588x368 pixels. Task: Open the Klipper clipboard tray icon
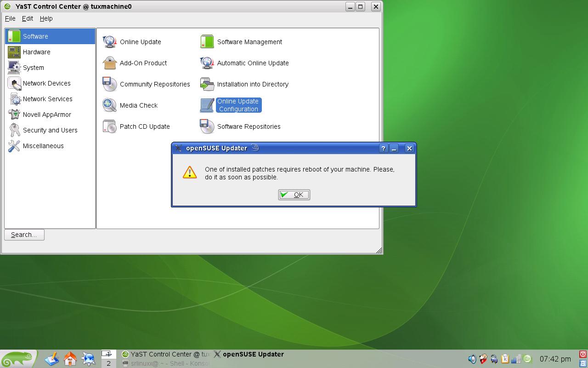[x=505, y=359]
